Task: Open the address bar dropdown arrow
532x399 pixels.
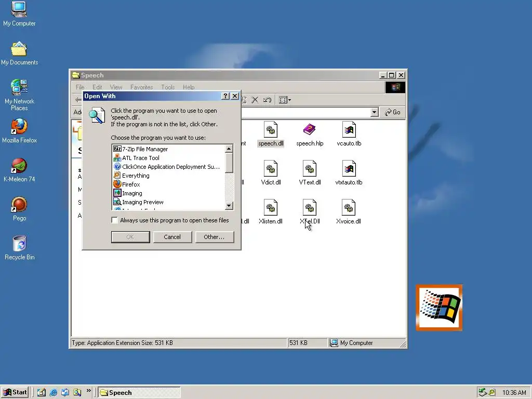Action: coord(374,112)
